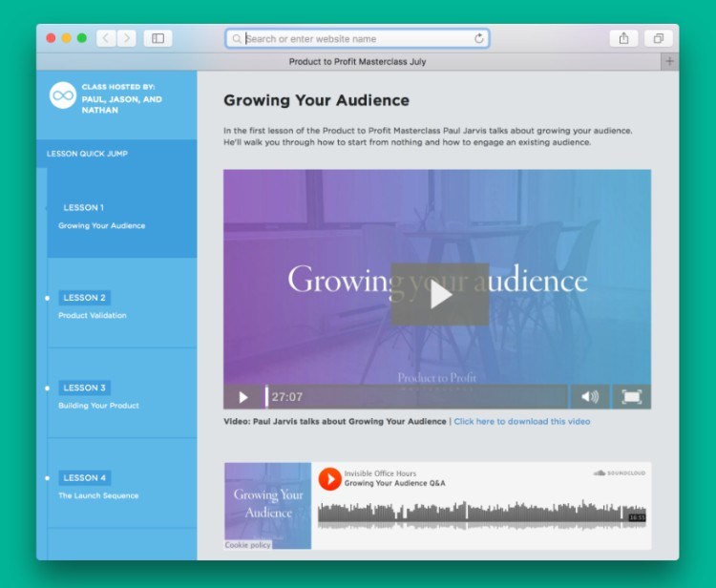The image size is (716, 588).
Task: Open the Growing Your Audience Q&A track title
Action: tap(394, 483)
